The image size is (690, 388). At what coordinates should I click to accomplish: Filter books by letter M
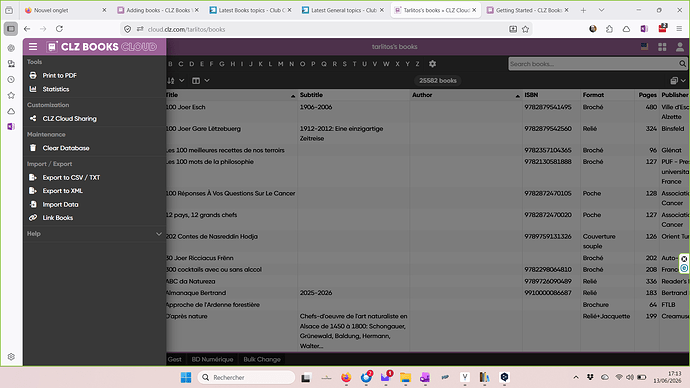click(x=280, y=64)
